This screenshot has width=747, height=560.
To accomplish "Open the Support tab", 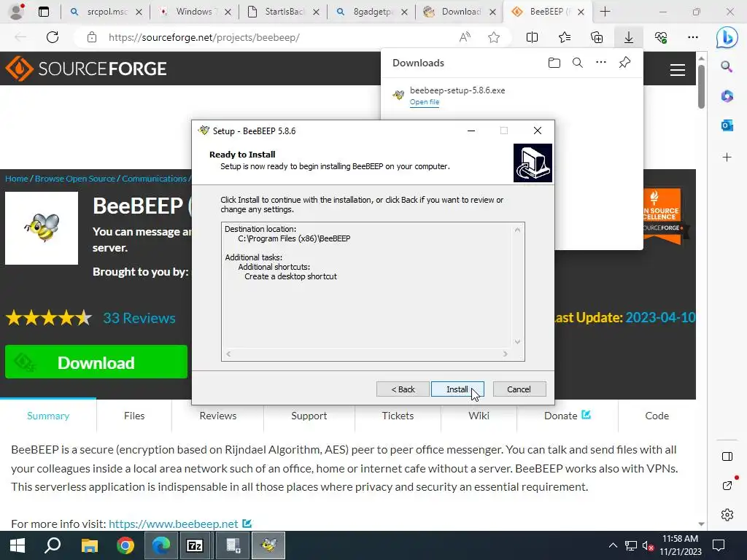I will 309,416.
